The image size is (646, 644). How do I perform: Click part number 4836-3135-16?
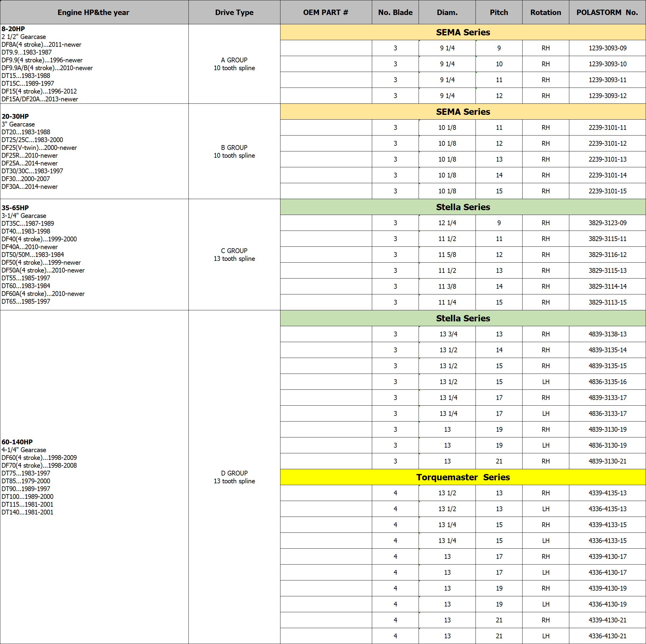(x=608, y=382)
